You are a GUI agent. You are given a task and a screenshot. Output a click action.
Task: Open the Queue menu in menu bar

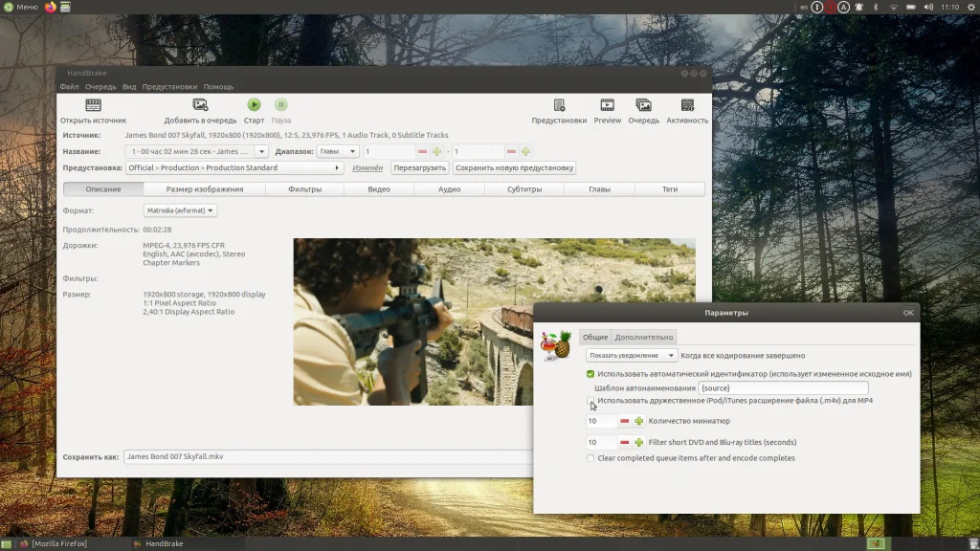pos(100,87)
